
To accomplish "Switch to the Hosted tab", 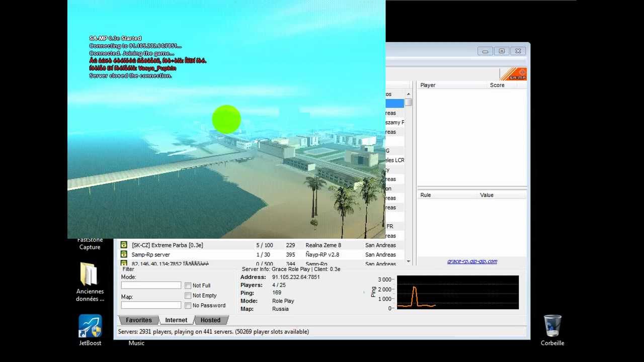I will pos(210,320).
